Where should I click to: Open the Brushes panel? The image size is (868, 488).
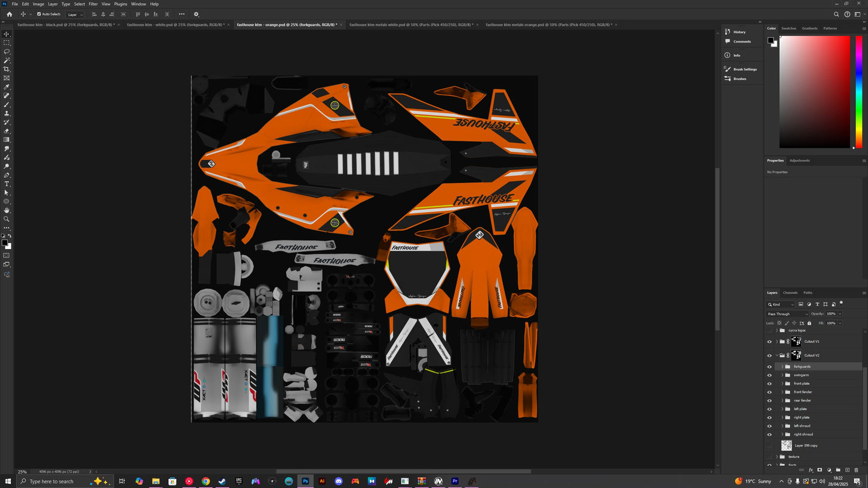739,79
